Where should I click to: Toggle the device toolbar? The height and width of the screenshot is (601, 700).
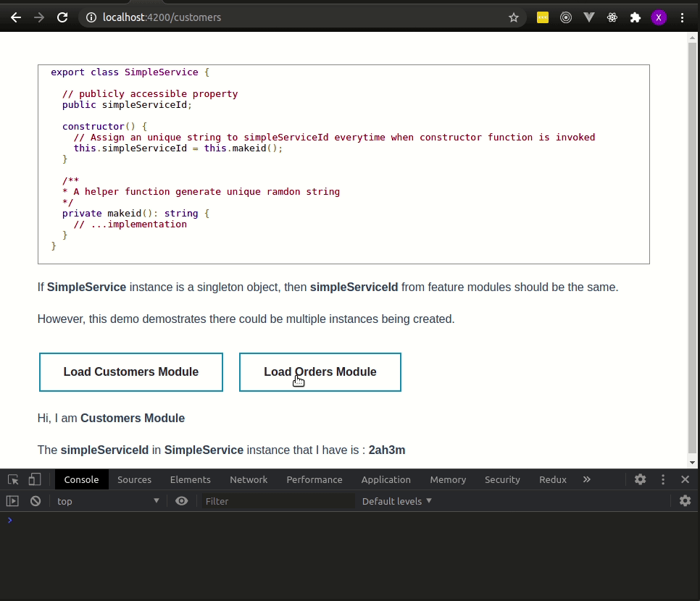[x=33, y=479]
